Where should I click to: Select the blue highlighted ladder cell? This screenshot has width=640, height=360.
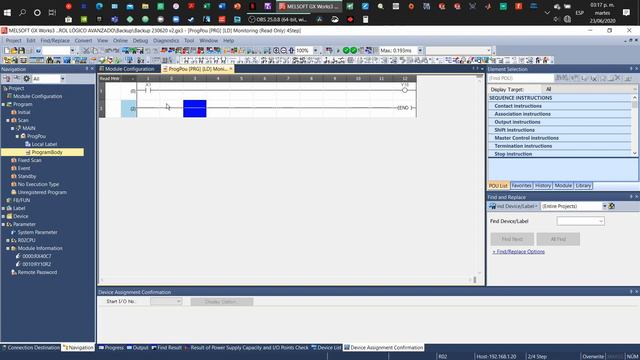pyautogui.click(x=195, y=109)
